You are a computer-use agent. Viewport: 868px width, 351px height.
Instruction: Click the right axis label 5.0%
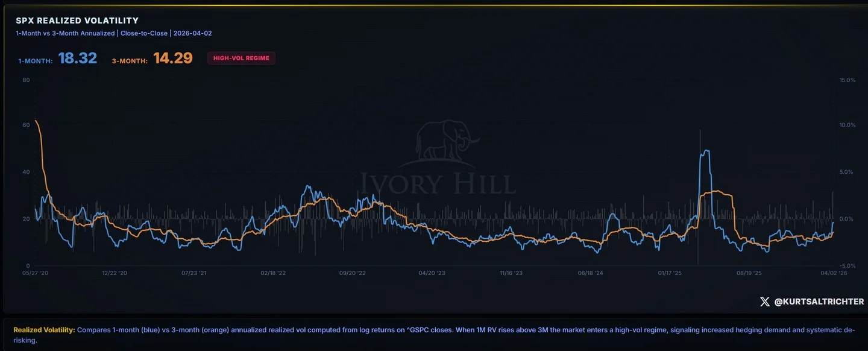[x=848, y=172]
